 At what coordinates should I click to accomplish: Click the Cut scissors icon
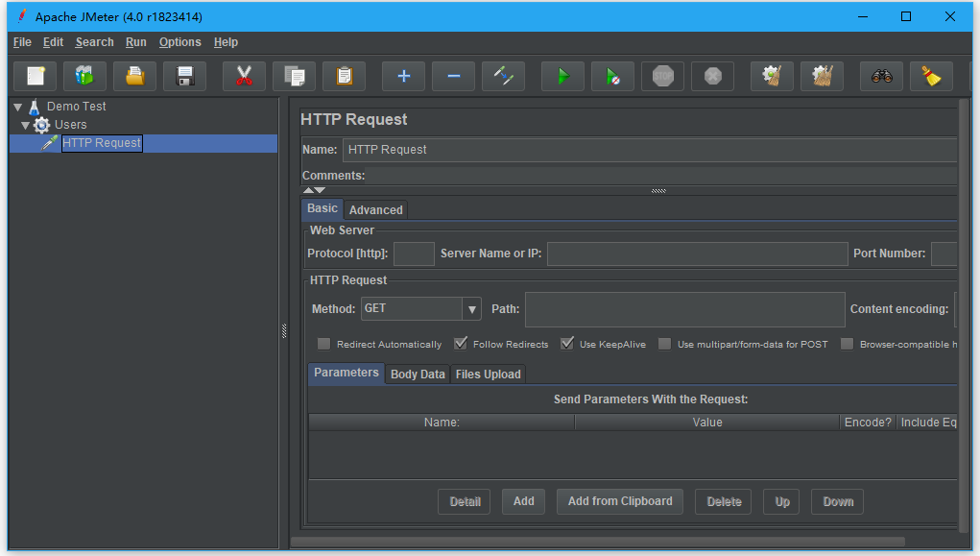tap(244, 77)
